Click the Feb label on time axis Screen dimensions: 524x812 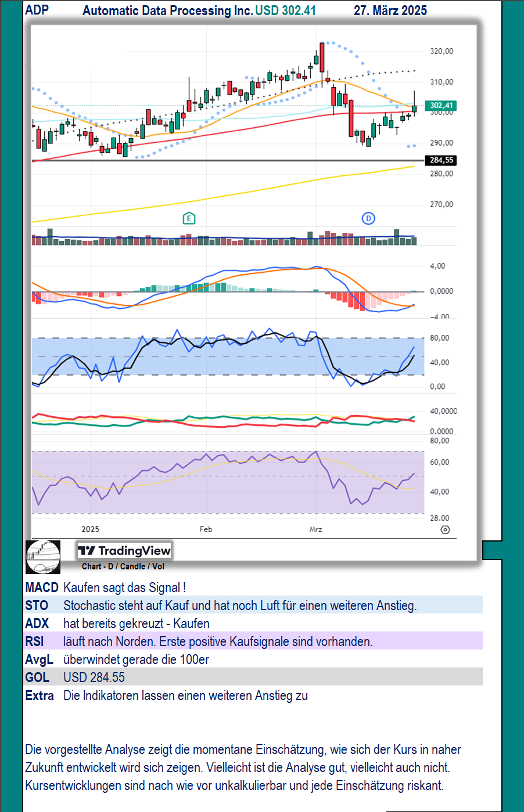pos(206,529)
